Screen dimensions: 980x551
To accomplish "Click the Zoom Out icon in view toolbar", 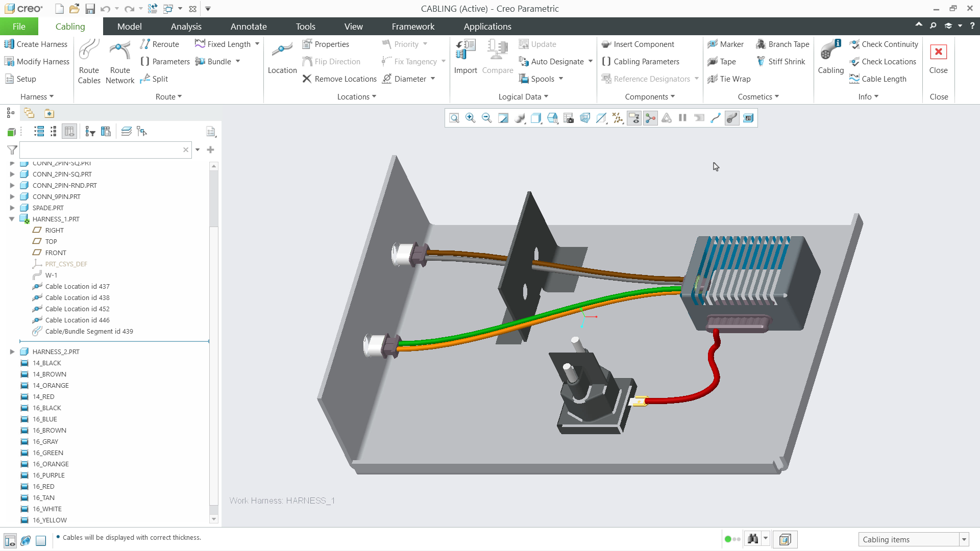I will coord(487,118).
